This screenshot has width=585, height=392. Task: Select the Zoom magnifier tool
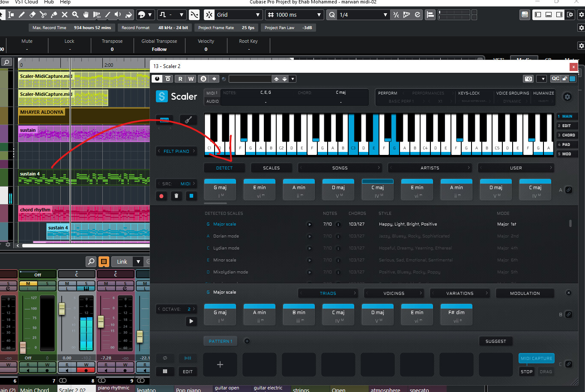click(75, 15)
